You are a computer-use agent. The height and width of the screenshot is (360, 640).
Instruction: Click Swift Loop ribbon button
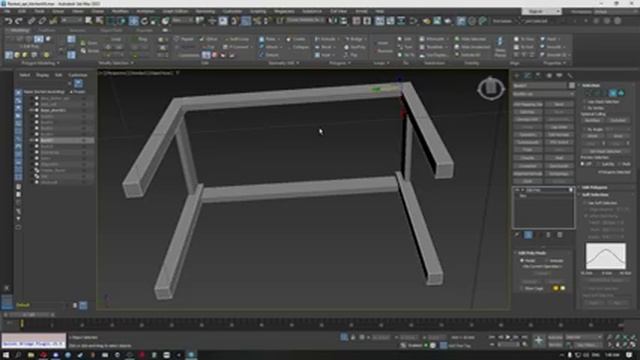click(x=236, y=39)
